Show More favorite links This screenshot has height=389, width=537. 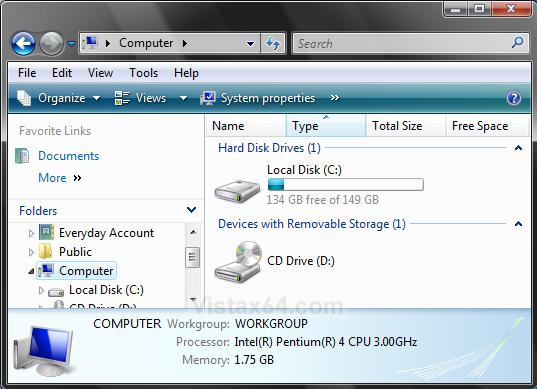click(x=60, y=178)
